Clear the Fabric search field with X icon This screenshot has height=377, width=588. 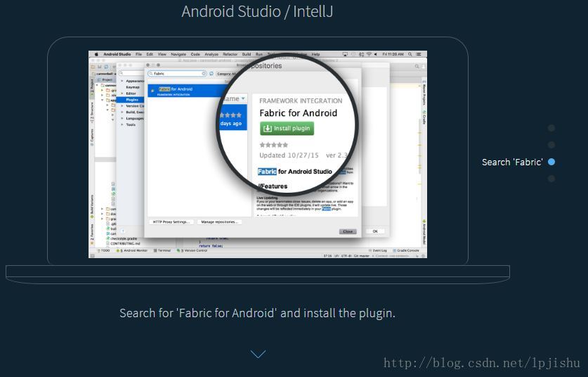(204, 74)
